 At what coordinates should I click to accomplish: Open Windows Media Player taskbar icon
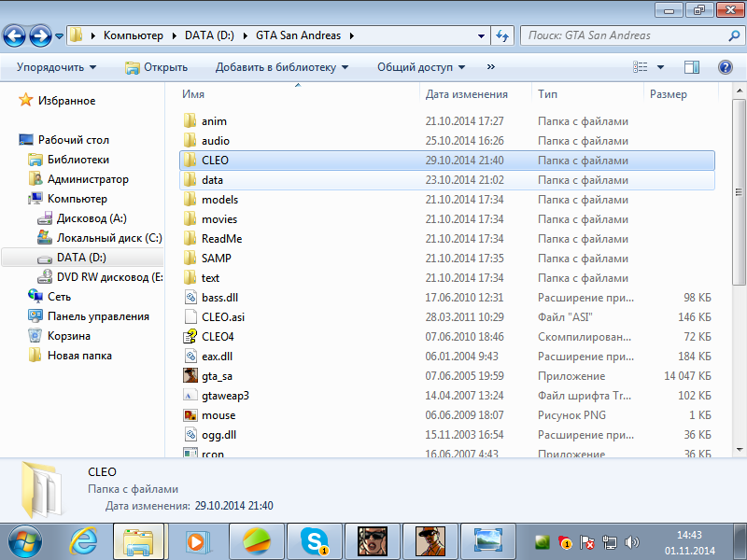click(x=196, y=542)
